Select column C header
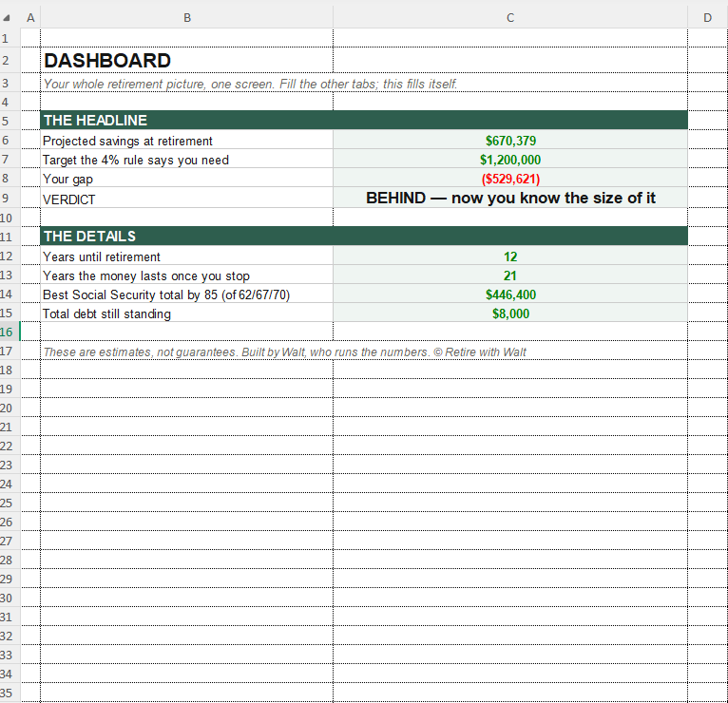The height and width of the screenshot is (703, 728). pyautogui.click(x=510, y=18)
